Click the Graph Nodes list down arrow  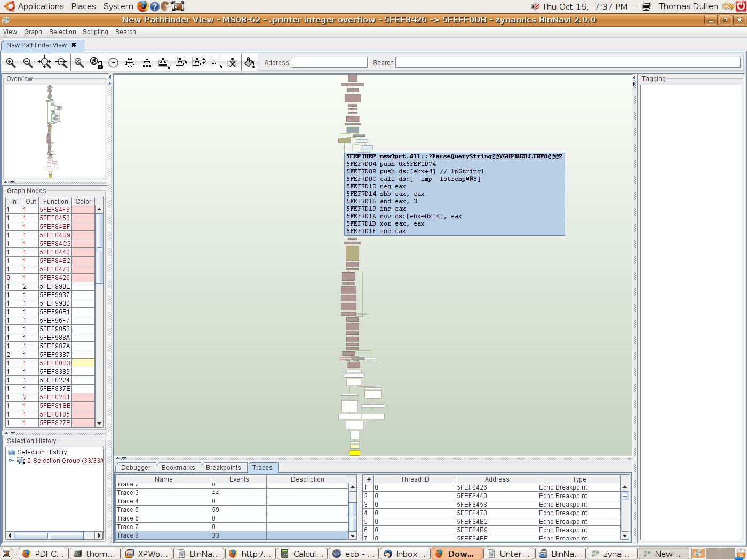click(99, 423)
